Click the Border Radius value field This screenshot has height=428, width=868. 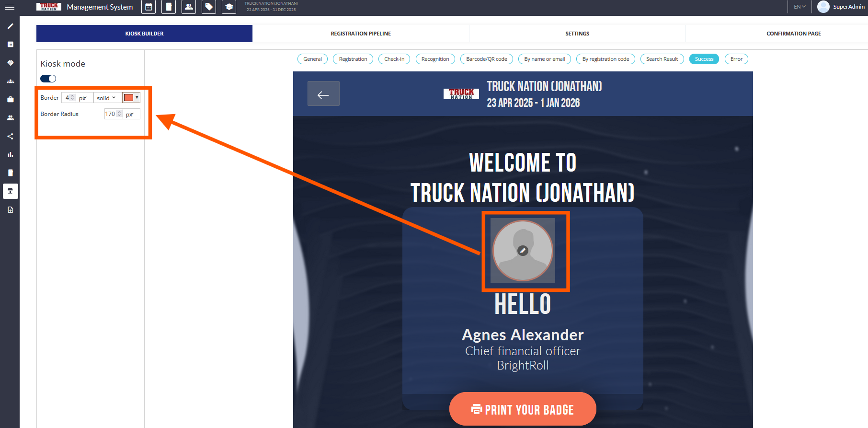(111, 114)
